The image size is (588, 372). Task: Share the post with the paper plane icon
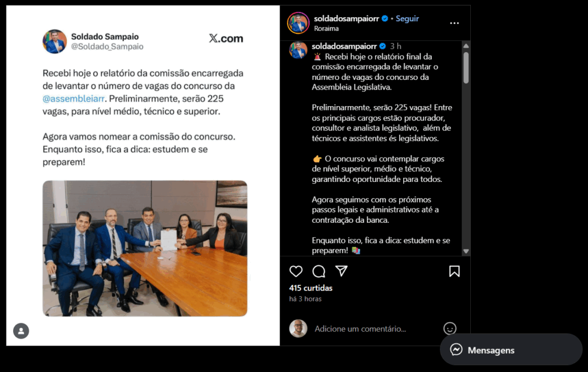[x=341, y=271]
